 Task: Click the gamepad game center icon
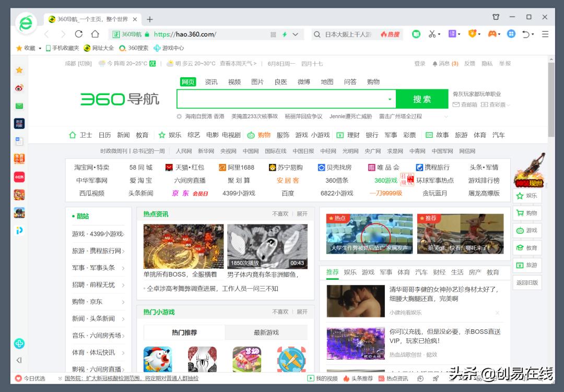(492, 33)
